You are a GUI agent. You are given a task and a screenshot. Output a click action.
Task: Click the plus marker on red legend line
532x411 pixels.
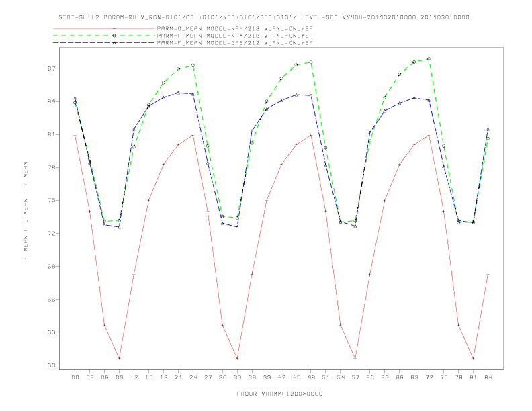114,28
